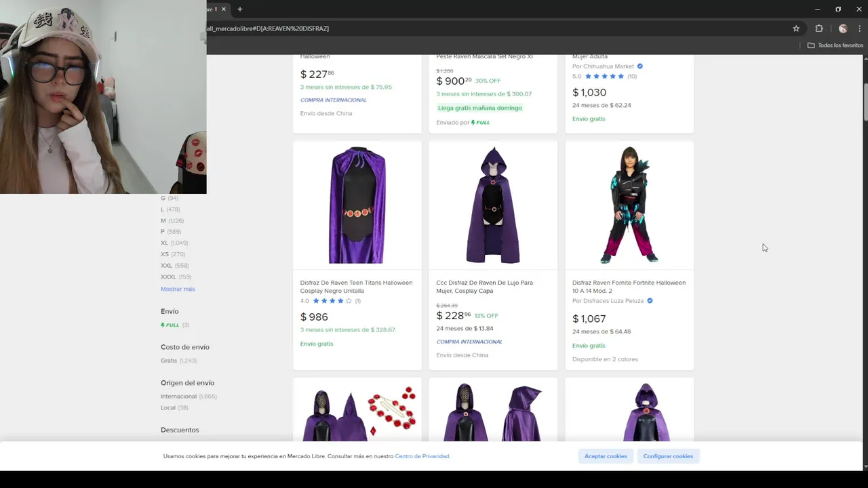Close the current browser tab

pyautogui.click(x=223, y=9)
